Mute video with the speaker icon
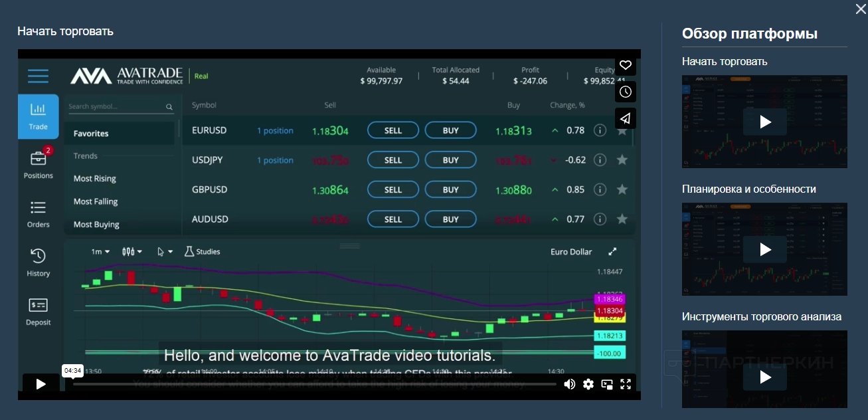 [570, 384]
